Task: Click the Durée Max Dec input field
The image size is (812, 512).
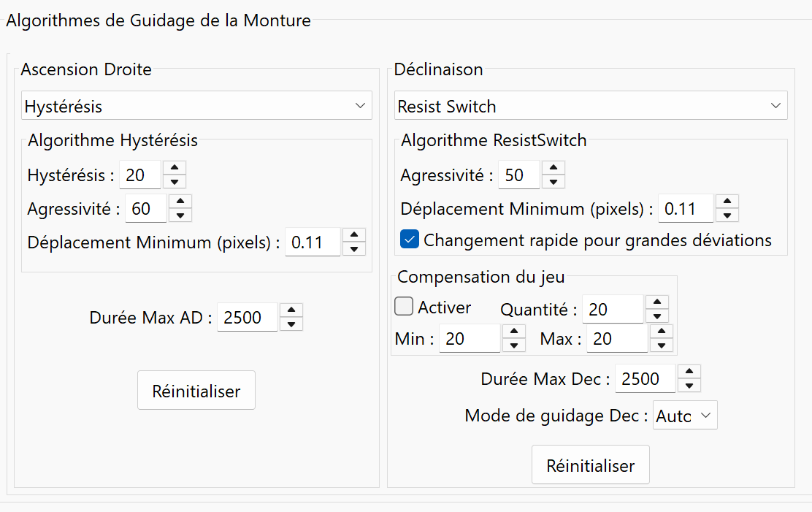Action: coord(646,379)
